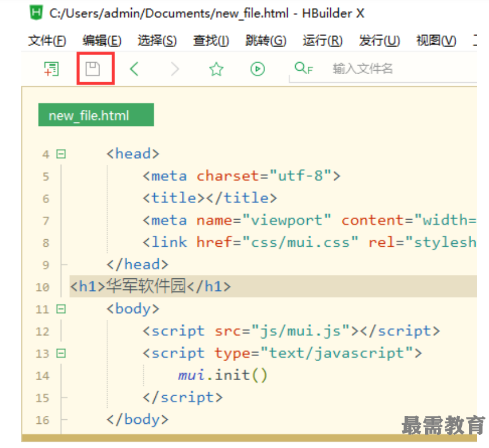Click the "viewport" attribute value
Viewport: 489px width, 448px height.
coord(286,220)
